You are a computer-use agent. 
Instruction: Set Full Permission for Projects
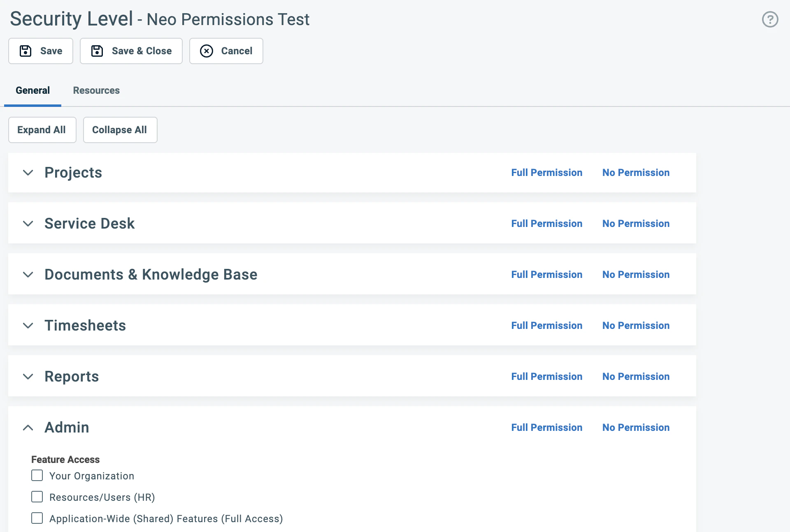coord(546,173)
